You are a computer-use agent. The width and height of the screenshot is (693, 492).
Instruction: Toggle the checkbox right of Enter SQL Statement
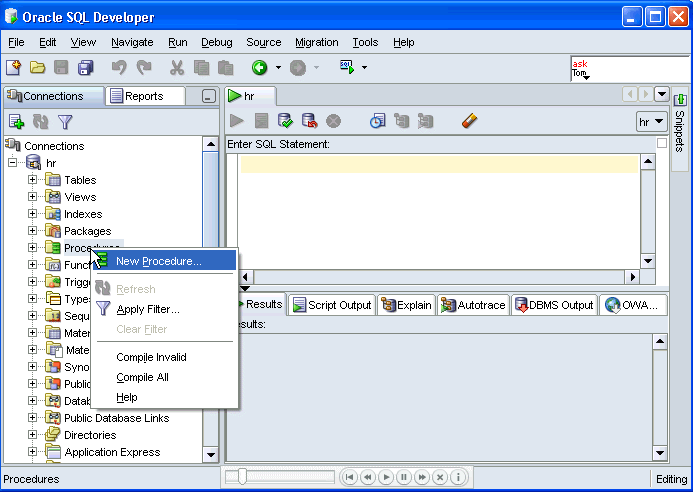(661, 143)
